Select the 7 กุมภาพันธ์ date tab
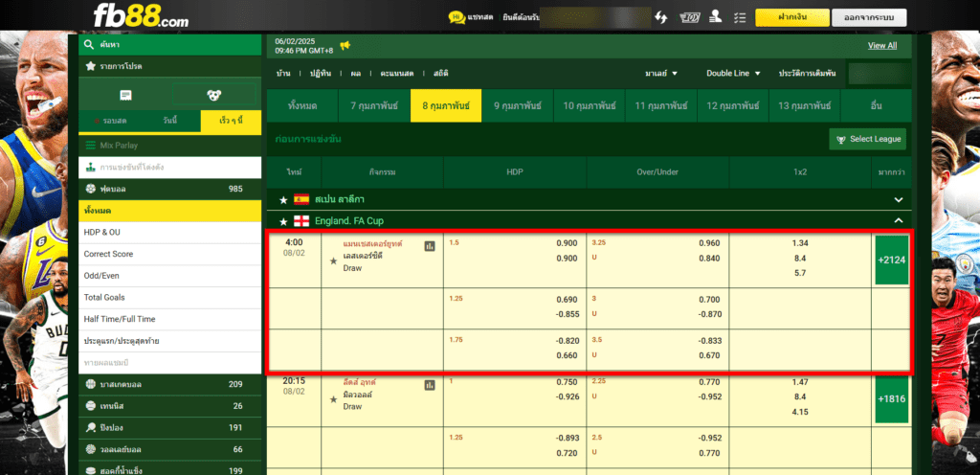The height and width of the screenshot is (475, 980). pyautogui.click(x=374, y=105)
